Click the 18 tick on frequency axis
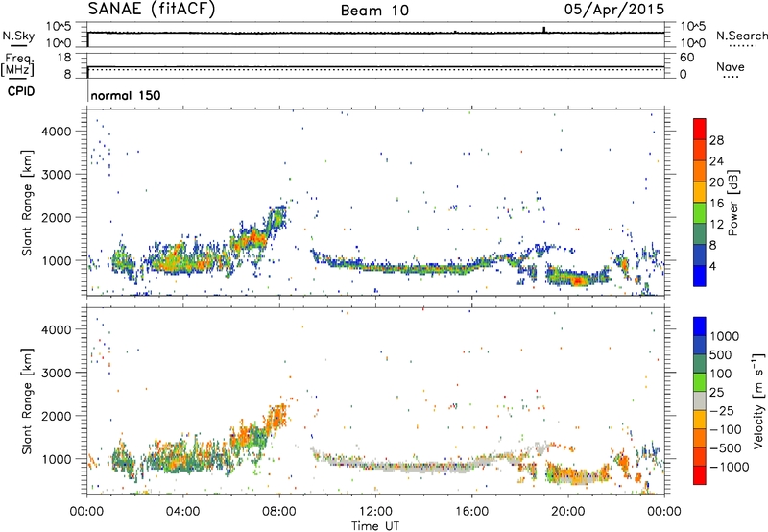Image resolution: width=768 pixels, height=532 pixels. click(64, 58)
